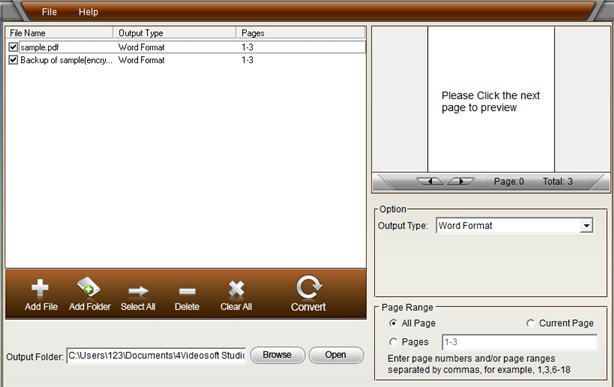The image size is (614, 387).
Task: Go to previous preview page arrow
Action: point(430,181)
